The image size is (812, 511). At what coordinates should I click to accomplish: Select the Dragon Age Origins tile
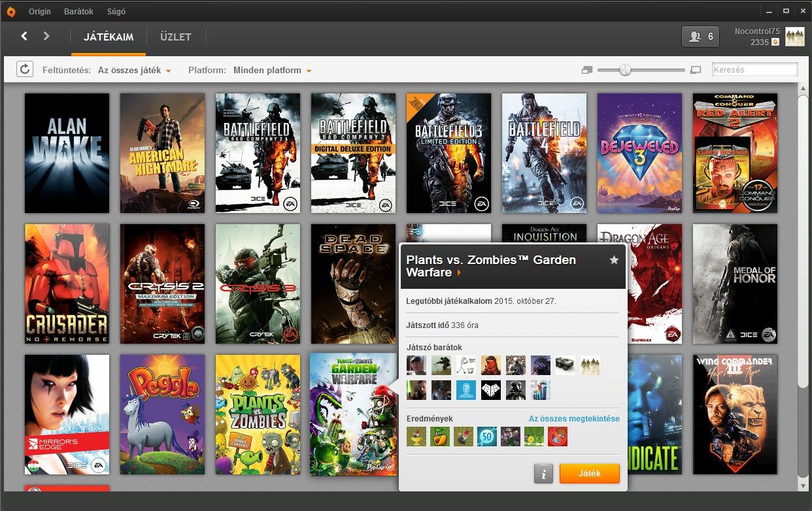click(654, 284)
